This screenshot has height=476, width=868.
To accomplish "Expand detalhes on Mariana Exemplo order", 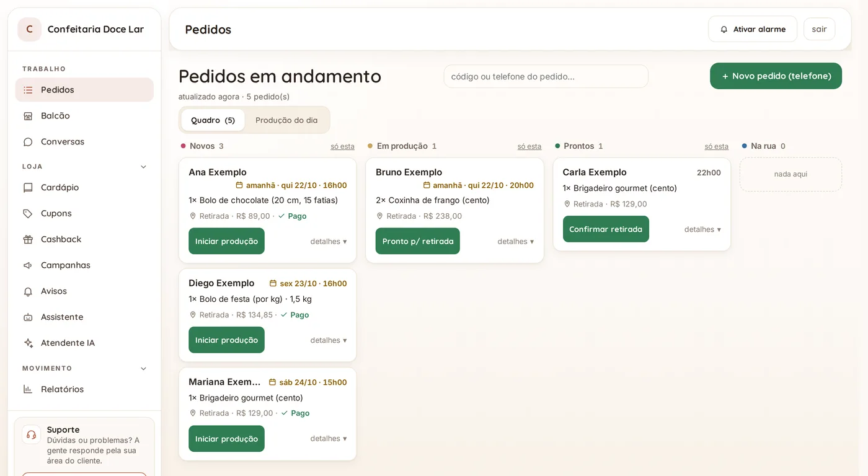I will (x=329, y=439).
